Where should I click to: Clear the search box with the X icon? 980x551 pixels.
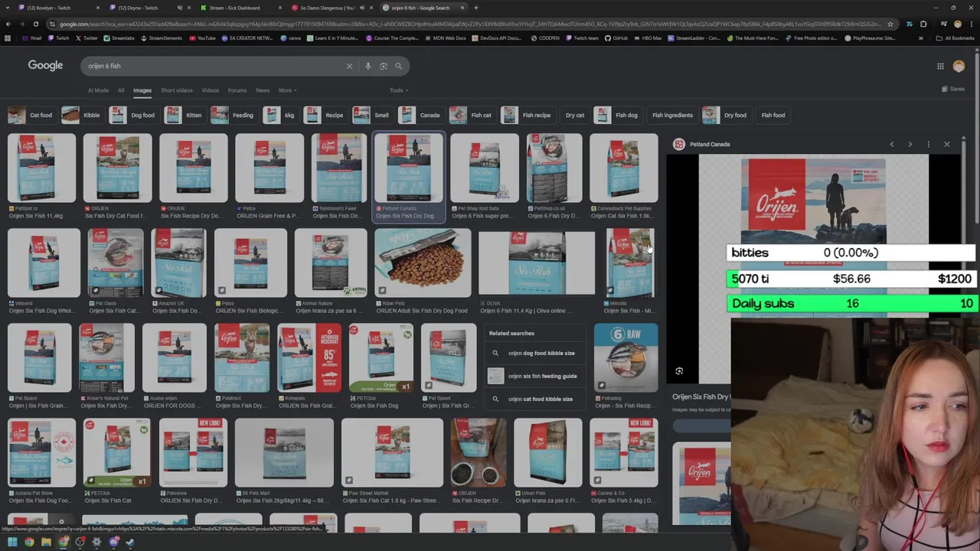click(x=349, y=66)
